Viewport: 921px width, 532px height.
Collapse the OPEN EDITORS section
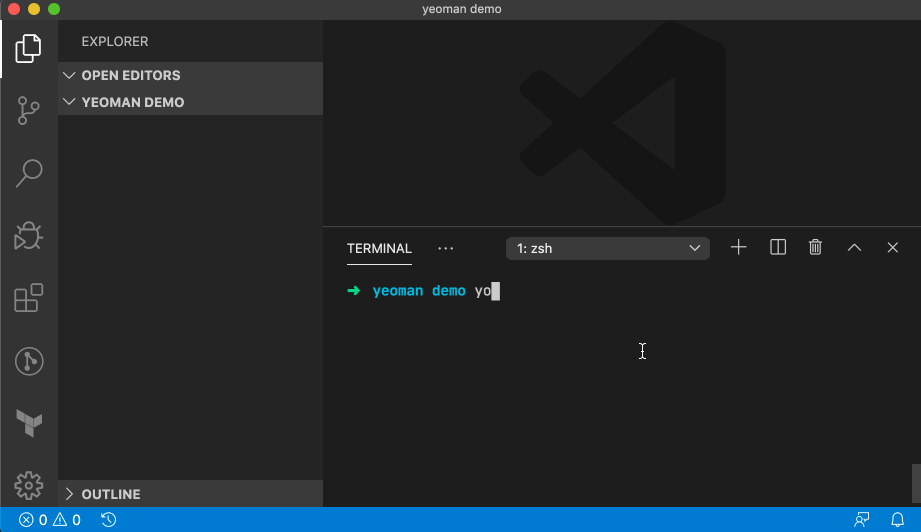[x=190, y=75]
